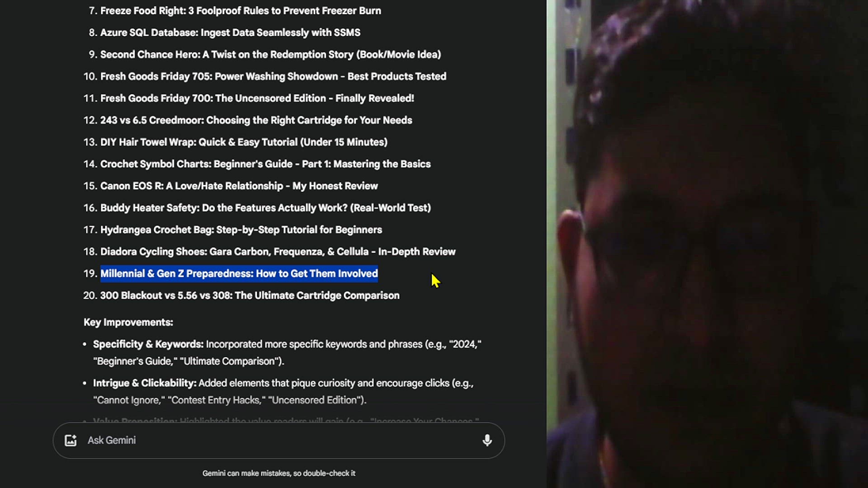The width and height of the screenshot is (868, 488).
Task: Click the Canon EOS R review title
Action: tap(239, 186)
